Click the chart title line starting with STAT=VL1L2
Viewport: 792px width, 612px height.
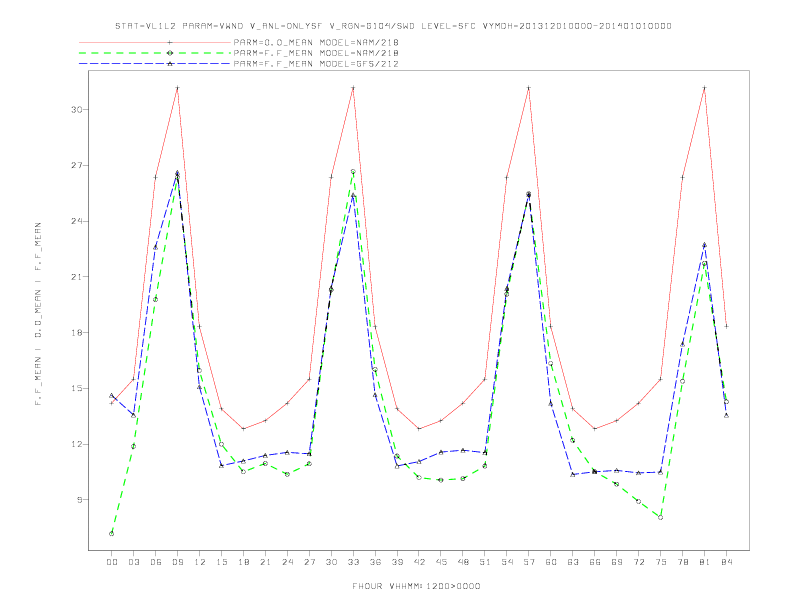coord(393,26)
